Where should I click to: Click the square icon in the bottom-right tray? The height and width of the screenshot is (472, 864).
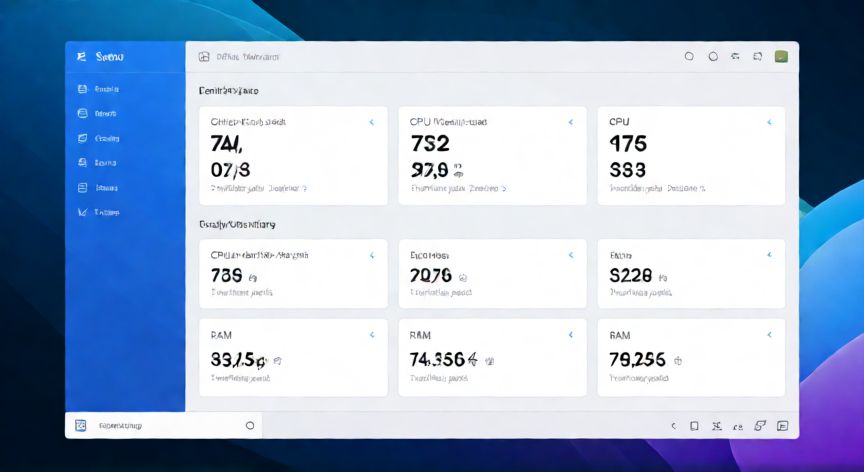pyautogui.click(x=694, y=426)
